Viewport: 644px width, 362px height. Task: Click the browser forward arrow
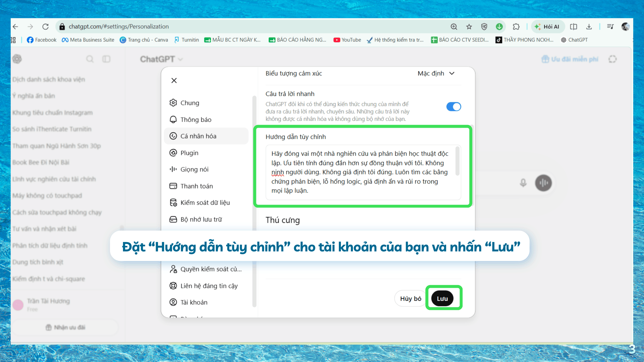pos(30,27)
